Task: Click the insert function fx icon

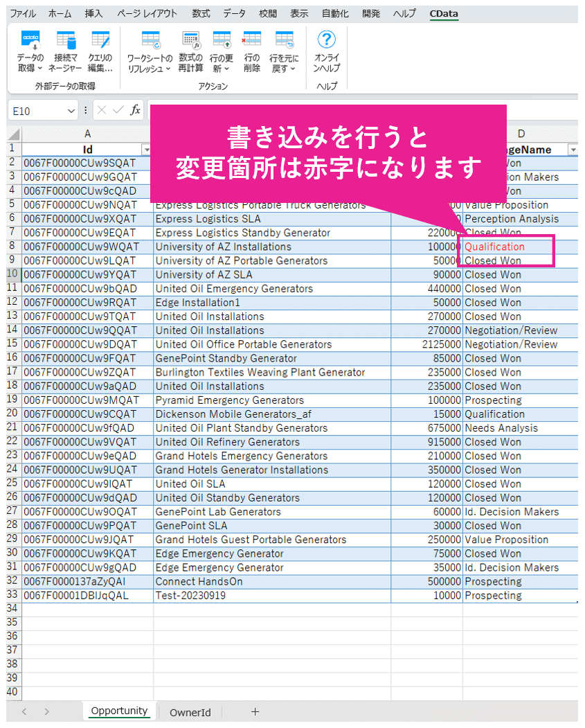Action: click(x=135, y=110)
